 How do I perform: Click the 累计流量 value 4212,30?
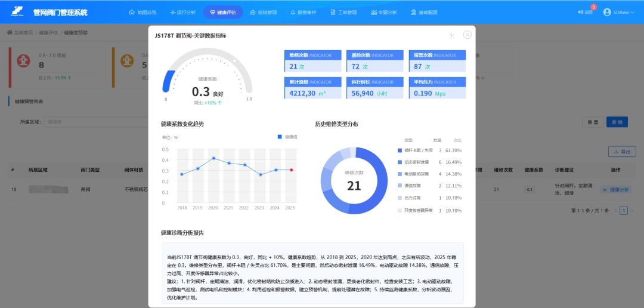302,93
